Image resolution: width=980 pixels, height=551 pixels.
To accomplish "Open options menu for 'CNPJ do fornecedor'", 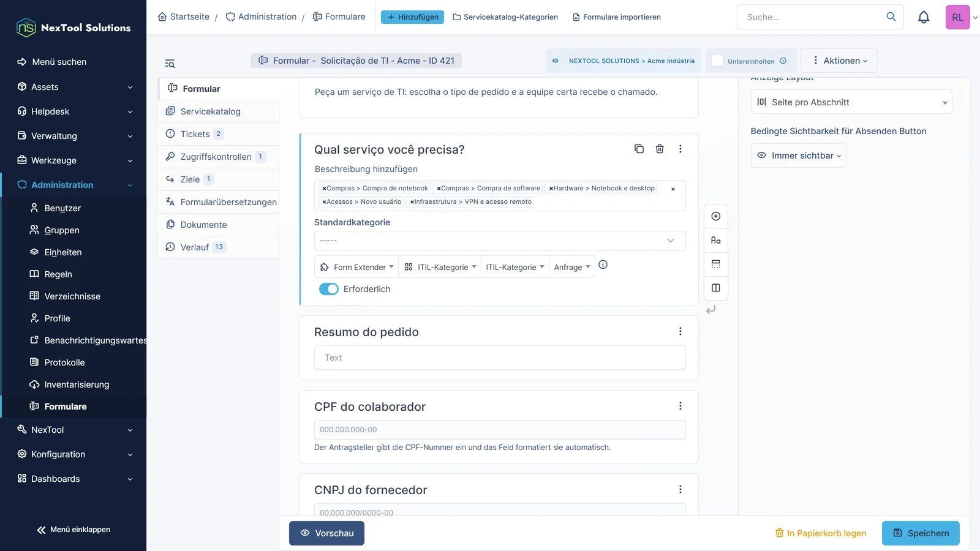I will [x=680, y=489].
